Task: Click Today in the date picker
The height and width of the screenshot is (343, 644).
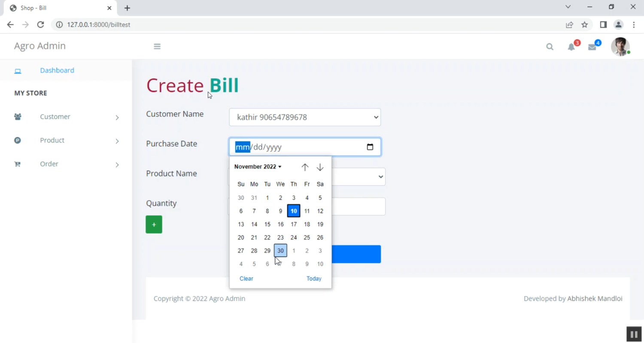Action: click(x=314, y=279)
